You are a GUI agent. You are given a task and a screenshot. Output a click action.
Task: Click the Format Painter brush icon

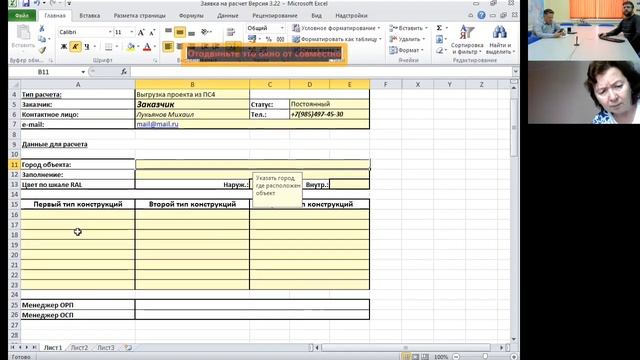pos(42,50)
